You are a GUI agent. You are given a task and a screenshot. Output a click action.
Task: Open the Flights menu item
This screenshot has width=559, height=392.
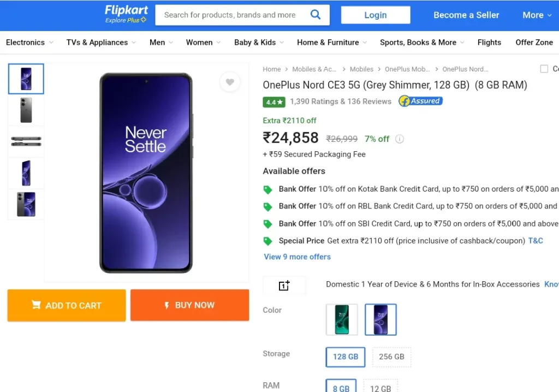tap(489, 43)
